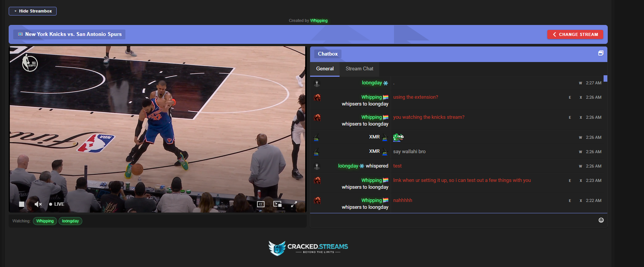
Task: Click the Pepe frog emote in XMR's message
Action: coord(398,137)
